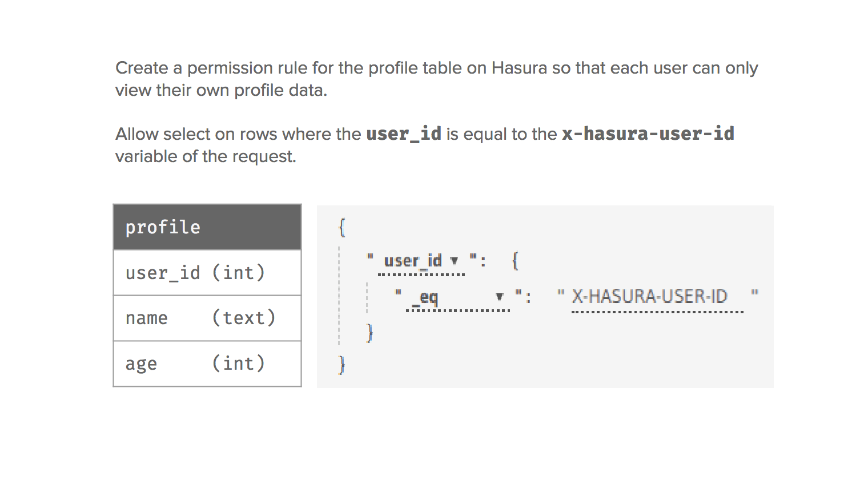Click the bold user_id word in the instructions
The width and height of the screenshot is (868, 477).
point(404,134)
